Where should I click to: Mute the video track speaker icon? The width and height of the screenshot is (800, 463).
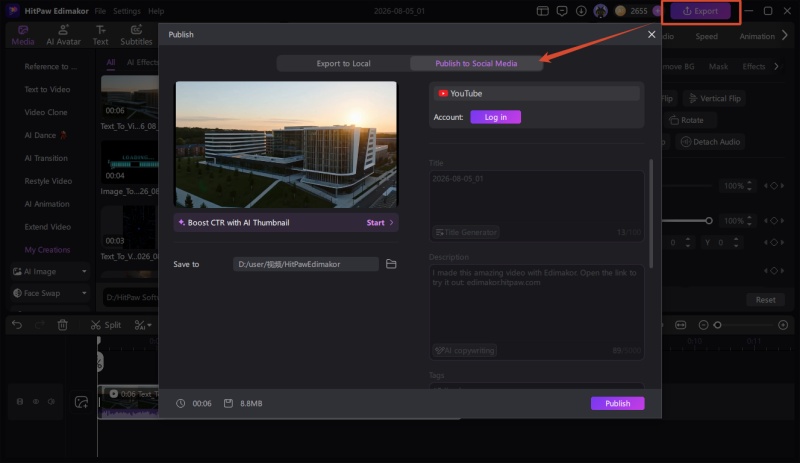coord(52,402)
